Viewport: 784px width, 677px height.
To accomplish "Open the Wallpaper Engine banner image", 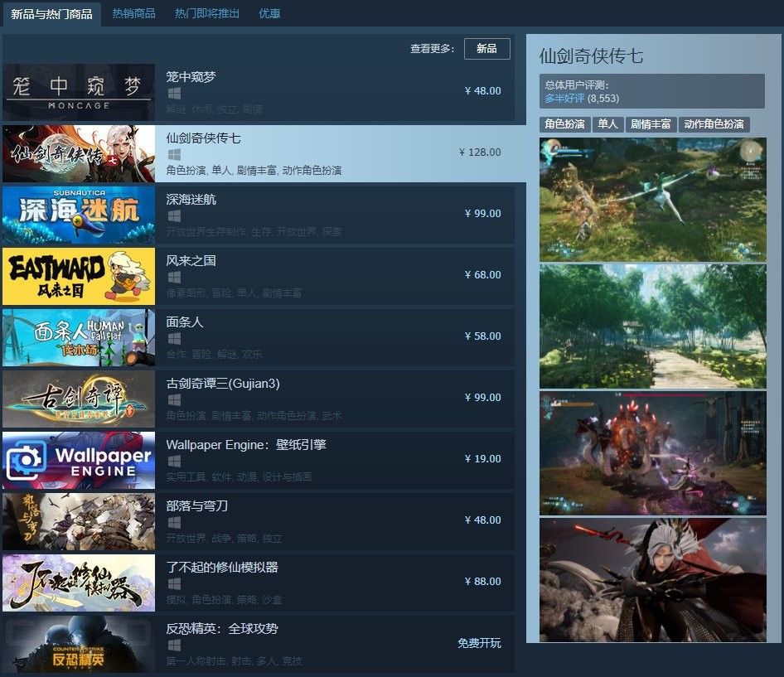I will 79,460.
